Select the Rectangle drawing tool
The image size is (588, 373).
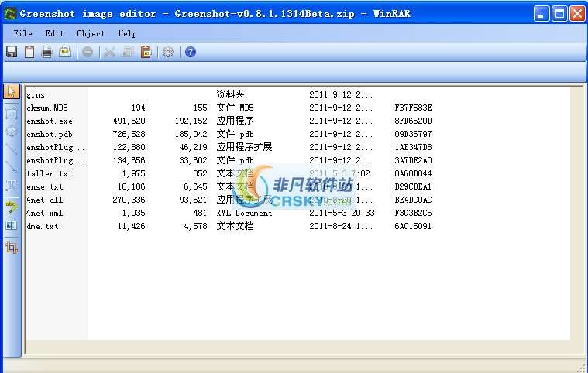12,113
